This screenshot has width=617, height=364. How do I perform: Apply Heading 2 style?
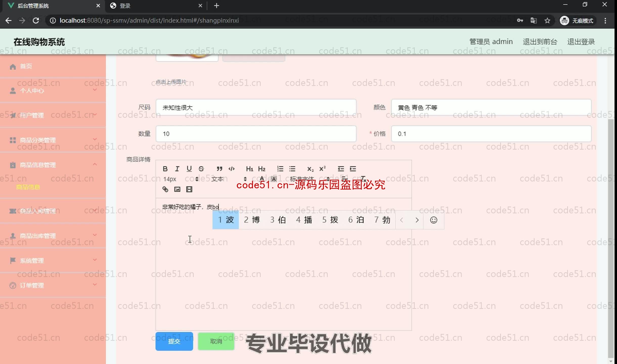pos(262,169)
